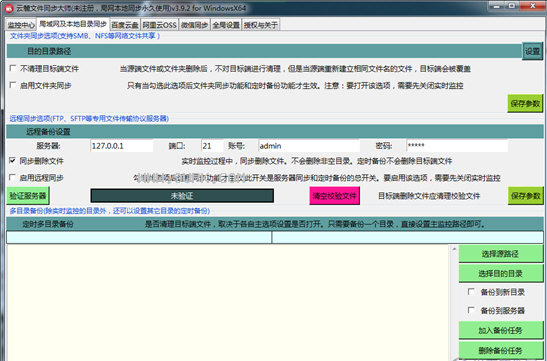Viewport: 547px width, 361px height.
Task: Toggle the 不清理目标端文件 checkbox
Action: pyautogui.click(x=13, y=68)
